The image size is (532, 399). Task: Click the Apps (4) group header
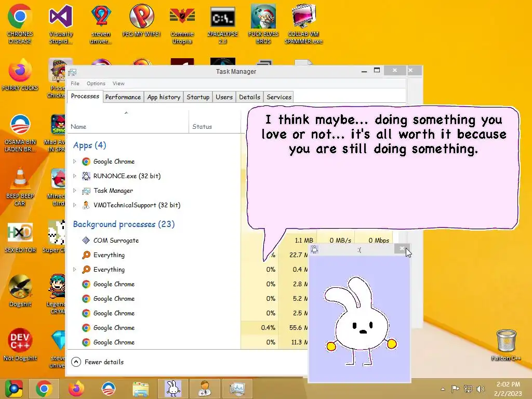click(x=89, y=145)
